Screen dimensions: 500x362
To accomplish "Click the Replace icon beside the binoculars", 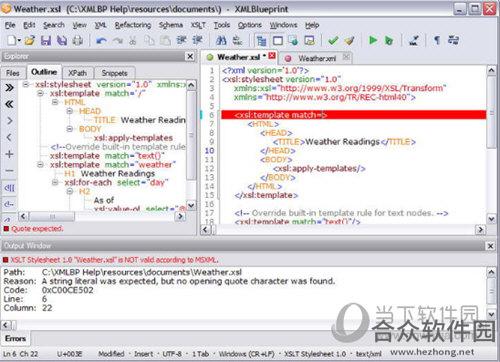I will tap(237, 40).
